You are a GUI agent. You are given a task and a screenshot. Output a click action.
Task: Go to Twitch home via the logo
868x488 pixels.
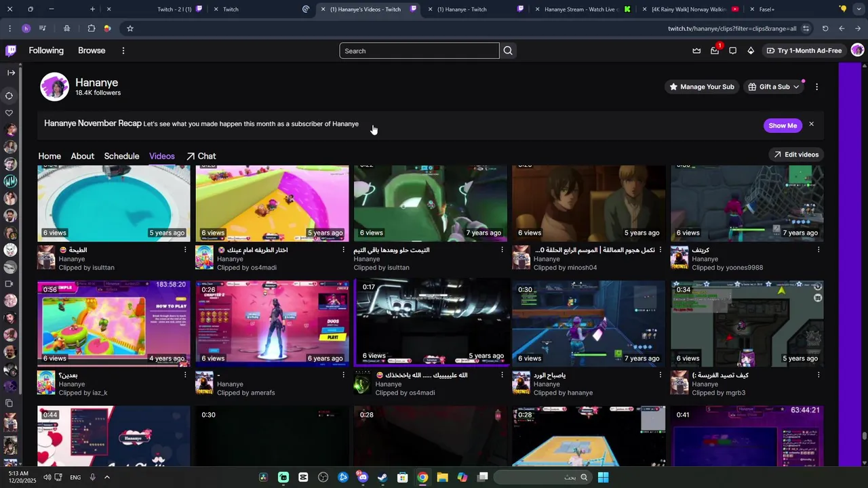[x=11, y=51]
